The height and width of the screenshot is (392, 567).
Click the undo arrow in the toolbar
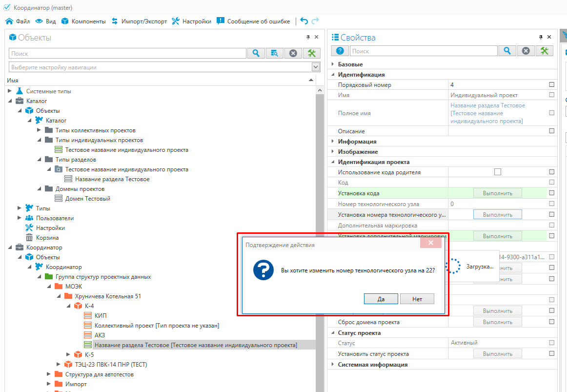304,21
